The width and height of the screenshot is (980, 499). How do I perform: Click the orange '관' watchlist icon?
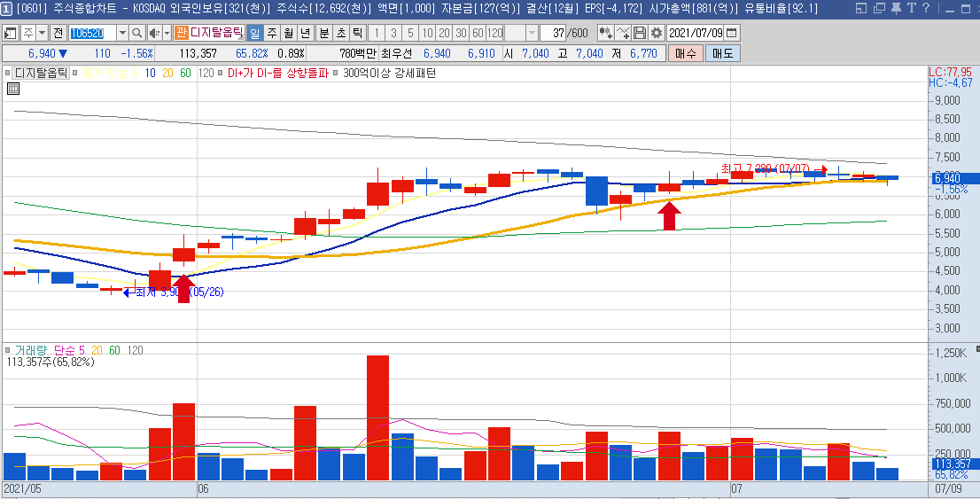tap(182, 33)
